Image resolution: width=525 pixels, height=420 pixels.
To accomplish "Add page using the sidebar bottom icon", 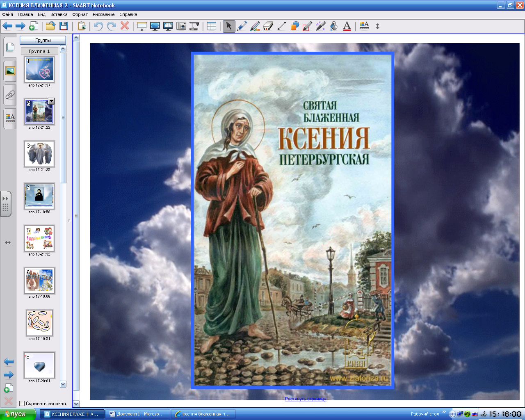I will pos(9,388).
